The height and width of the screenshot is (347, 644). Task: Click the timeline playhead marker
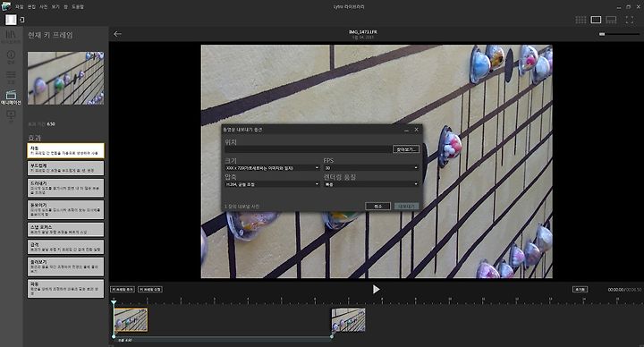click(x=114, y=302)
